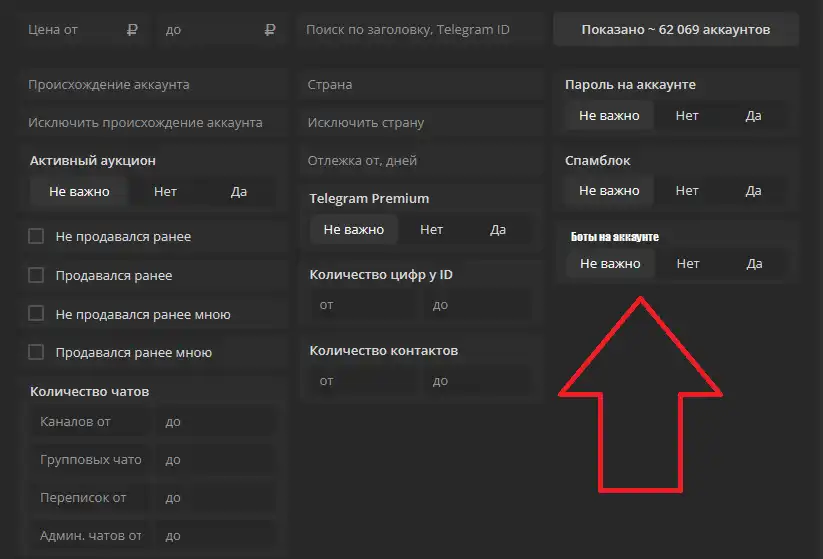Click the 'Активный аукцион' heading
823x559 pixels.
point(92,161)
